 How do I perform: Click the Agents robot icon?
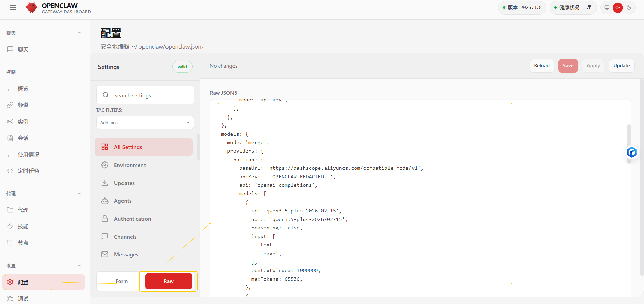[x=105, y=201]
